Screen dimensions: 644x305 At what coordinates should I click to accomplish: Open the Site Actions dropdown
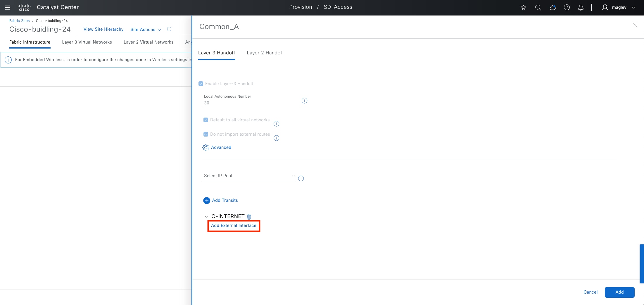(x=146, y=30)
